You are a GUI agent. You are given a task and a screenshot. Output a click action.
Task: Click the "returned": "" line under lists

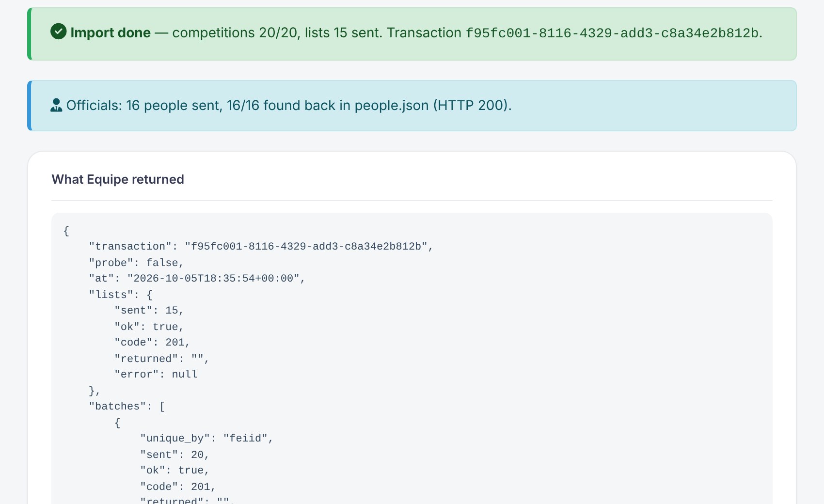[x=162, y=359]
